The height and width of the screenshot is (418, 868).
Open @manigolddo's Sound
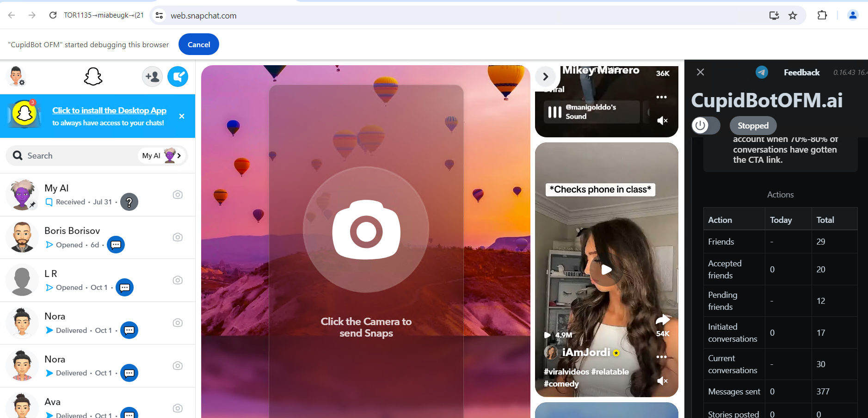tap(592, 112)
